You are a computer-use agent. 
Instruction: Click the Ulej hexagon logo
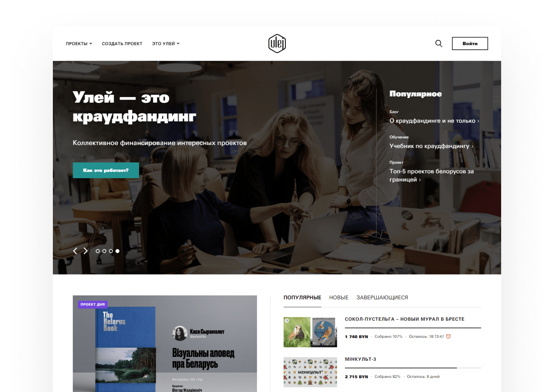tap(277, 43)
